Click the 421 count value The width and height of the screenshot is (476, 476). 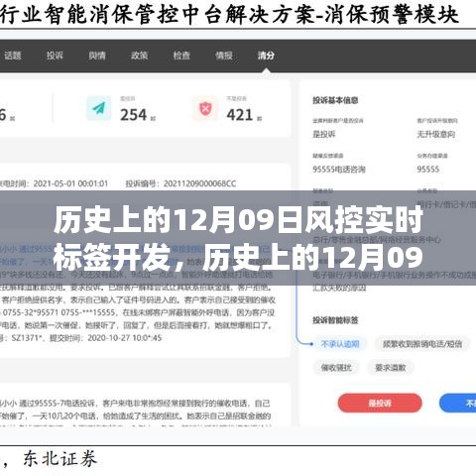[240, 115]
